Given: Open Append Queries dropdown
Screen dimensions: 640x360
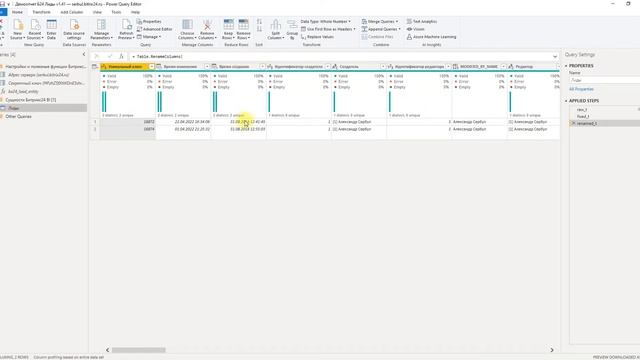Looking at the screenshot, I should pos(381,29).
